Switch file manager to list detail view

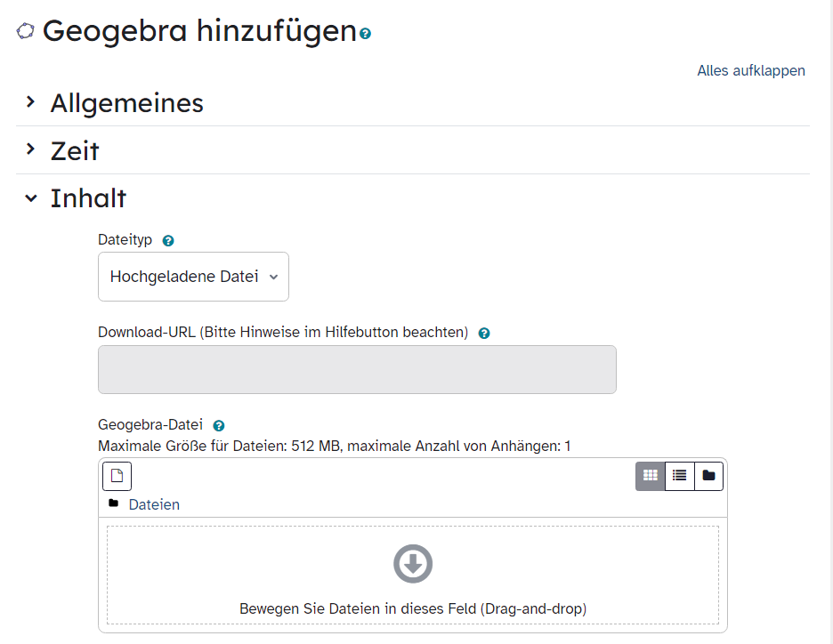[x=679, y=476]
